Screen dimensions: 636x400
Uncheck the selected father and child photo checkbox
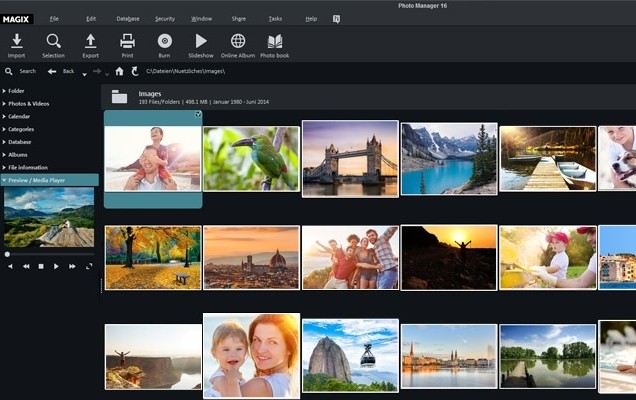point(198,115)
